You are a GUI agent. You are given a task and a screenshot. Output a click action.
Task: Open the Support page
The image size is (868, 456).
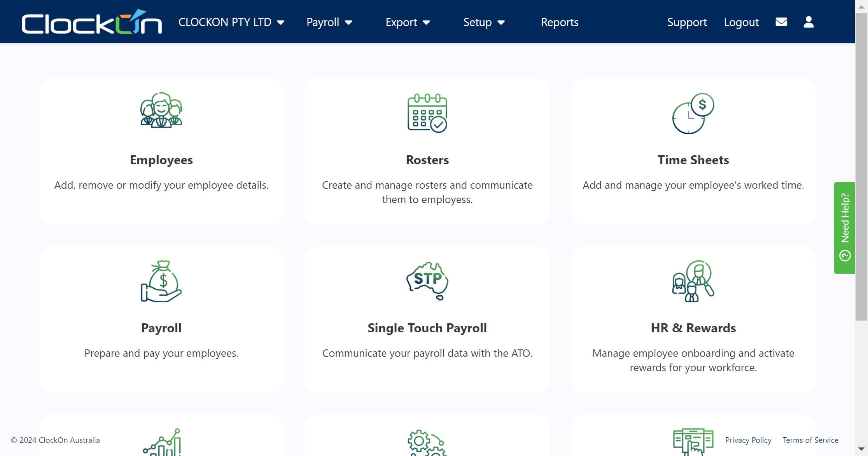687,22
